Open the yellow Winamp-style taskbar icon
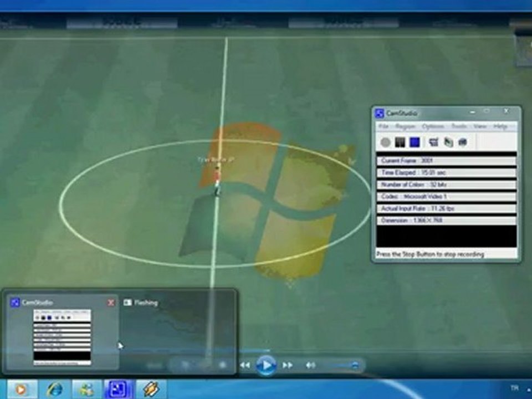This screenshot has height=399, width=532. tap(151, 389)
